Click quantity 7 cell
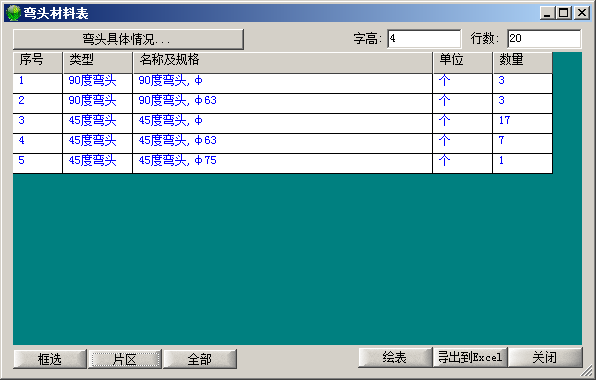596x380 pixels. pos(523,143)
